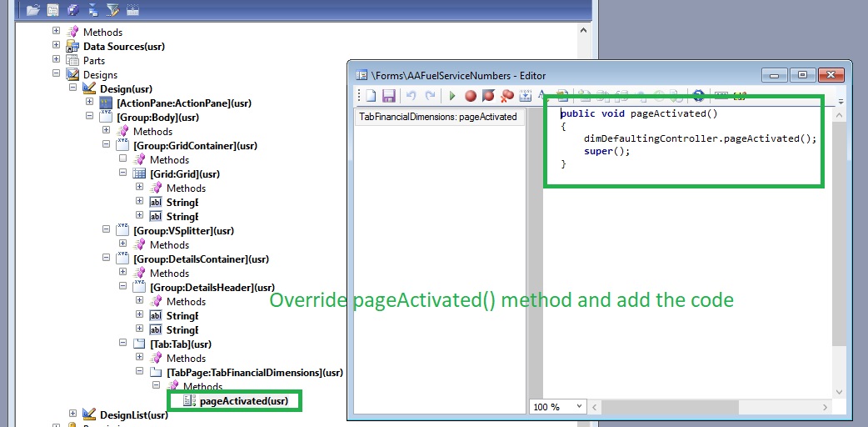Image resolution: width=868 pixels, height=427 pixels.
Task: Select the [Tab:Tab](usr) node
Action: (181, 344)
